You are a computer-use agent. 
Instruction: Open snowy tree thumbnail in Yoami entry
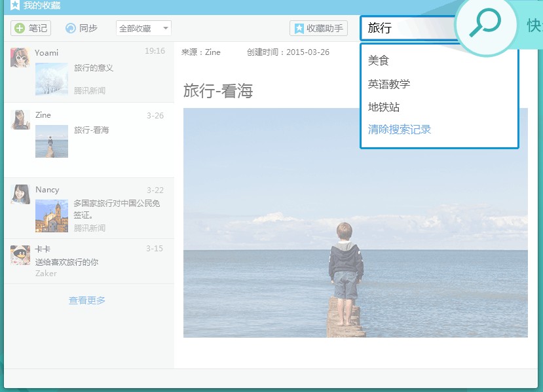tap(52, 79)
